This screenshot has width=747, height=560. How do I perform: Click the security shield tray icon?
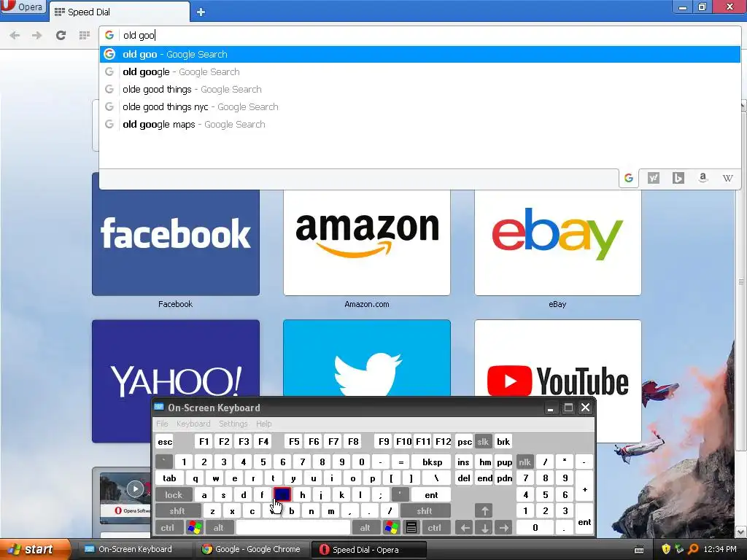point(665,550)
